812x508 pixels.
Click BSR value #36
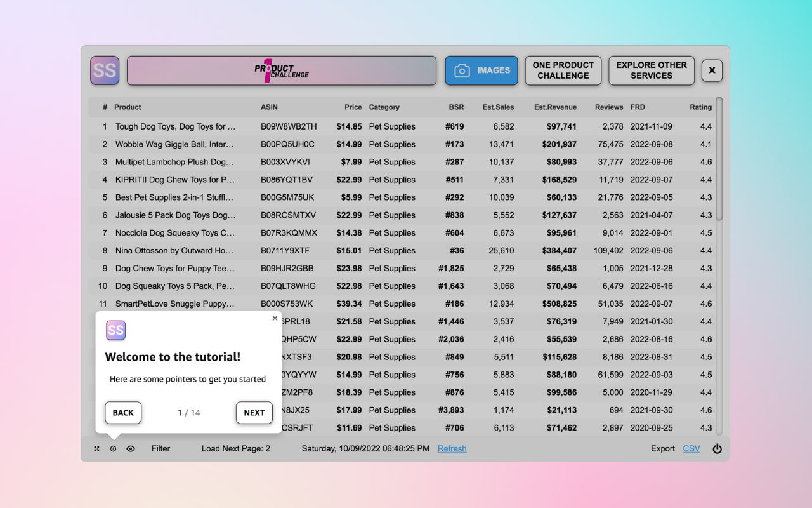[457, 251]
